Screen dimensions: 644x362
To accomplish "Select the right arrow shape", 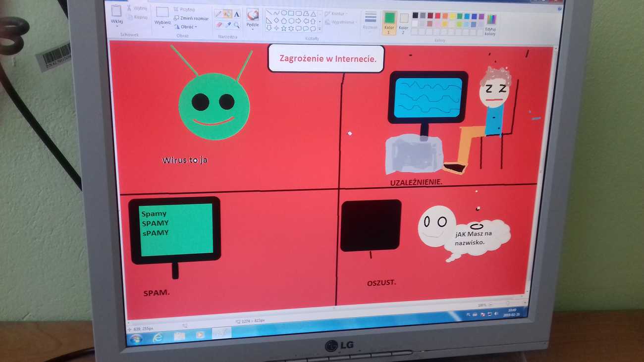I will (x=298, y=21).
